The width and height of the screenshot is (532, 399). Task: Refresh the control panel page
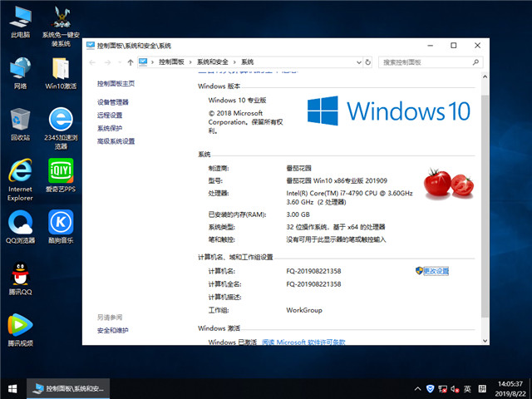367,62
